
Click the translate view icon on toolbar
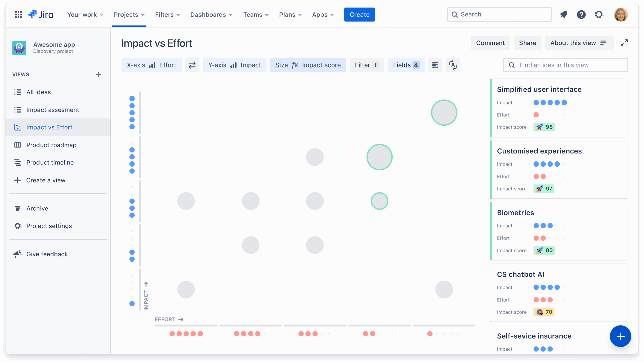coord(453,65)
